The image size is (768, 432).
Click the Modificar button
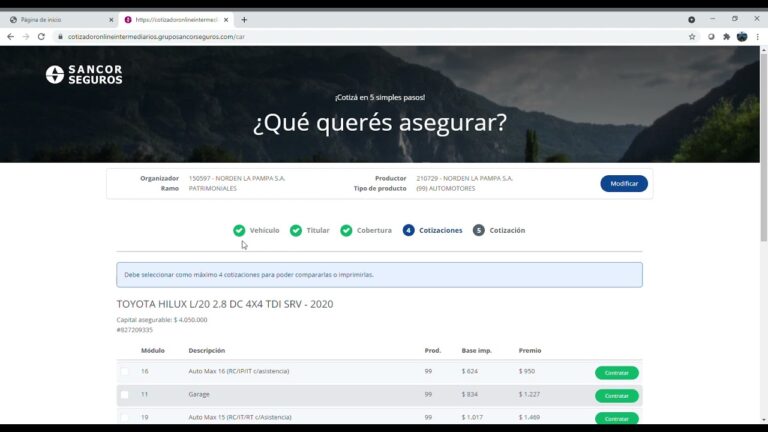tap(624, 184)
